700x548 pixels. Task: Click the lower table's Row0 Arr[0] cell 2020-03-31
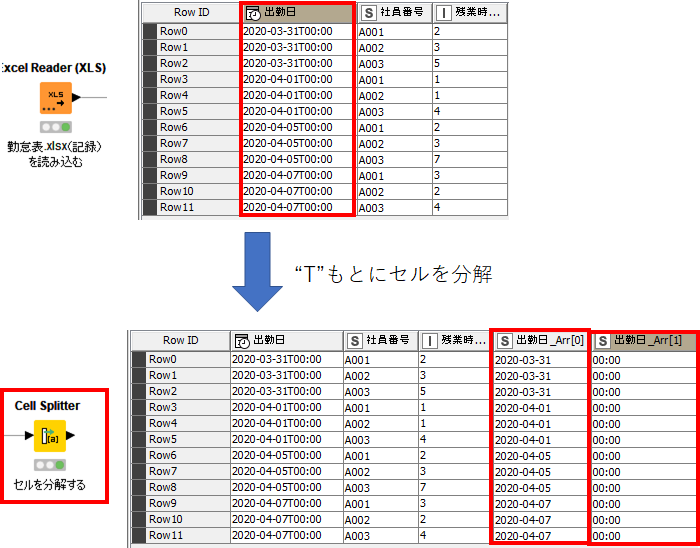540,360
